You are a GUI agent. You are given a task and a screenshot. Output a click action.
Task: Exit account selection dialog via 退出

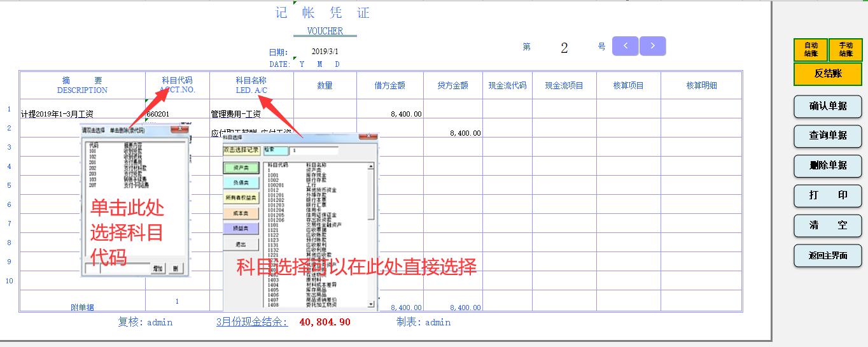pyautogui.click(x=241, y=244)
